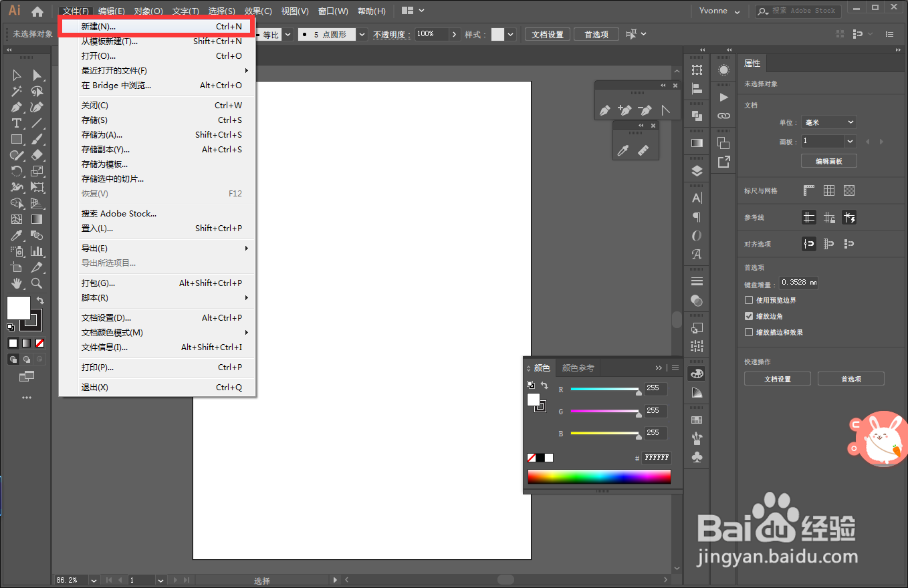Open the Paragraph panel icon
The height and width of the screenshot is (588, 908).
[x=697, y=217]
